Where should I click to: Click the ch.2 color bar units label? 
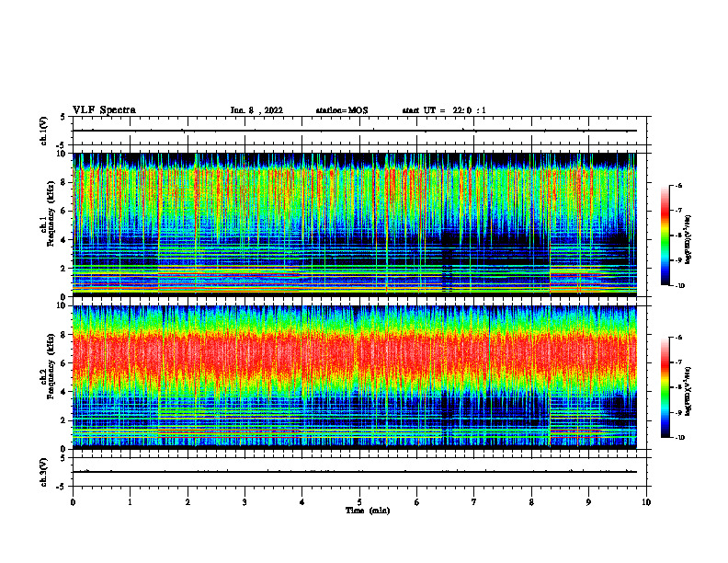pos(688,391)
